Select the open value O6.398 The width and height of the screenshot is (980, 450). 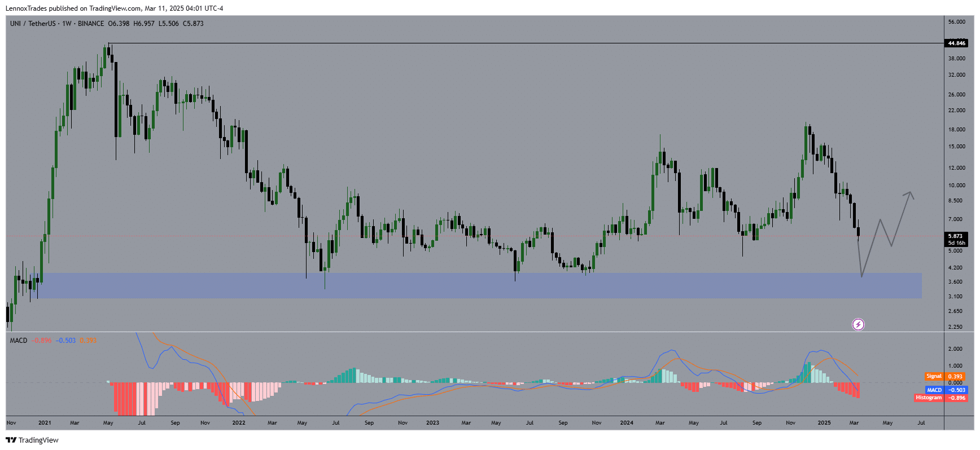coord(119,24)
